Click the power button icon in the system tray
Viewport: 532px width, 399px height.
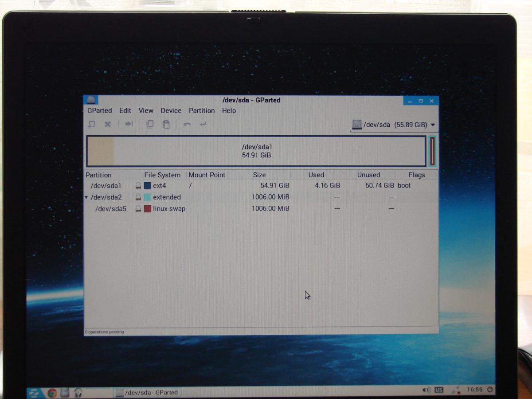click(x=490, y=390)
